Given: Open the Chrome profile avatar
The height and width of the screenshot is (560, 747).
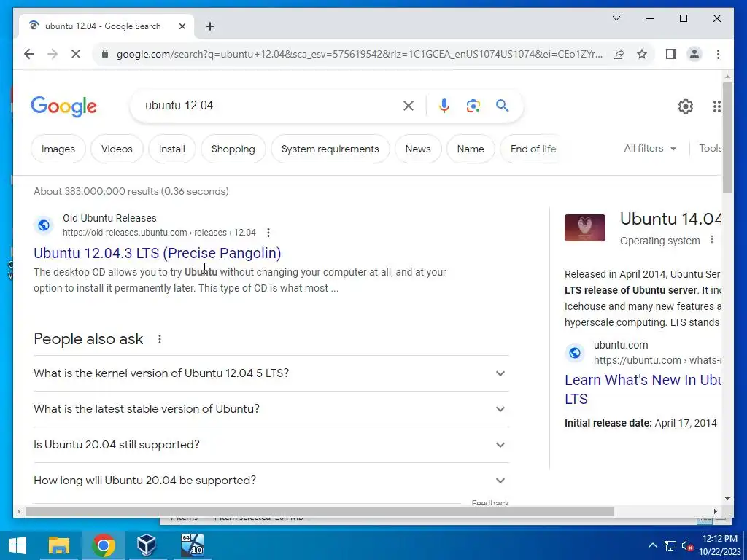Looking at the screenshot, I should point(694,54).
